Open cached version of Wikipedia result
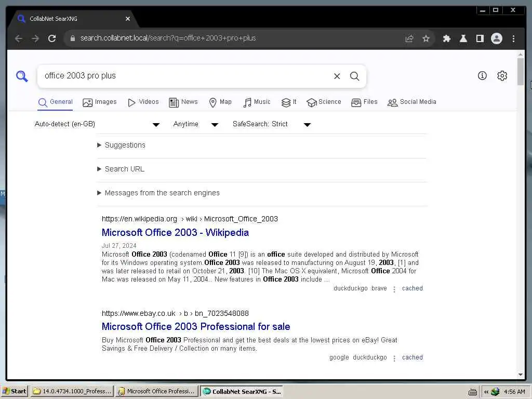This screenshot has height=399, width=532. pos(412,288)
